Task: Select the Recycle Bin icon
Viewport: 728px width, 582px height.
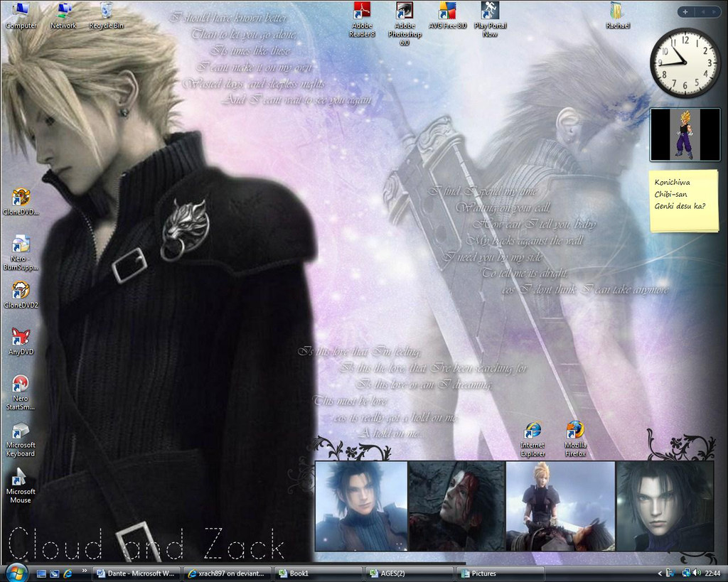Action: click(107, 16)
